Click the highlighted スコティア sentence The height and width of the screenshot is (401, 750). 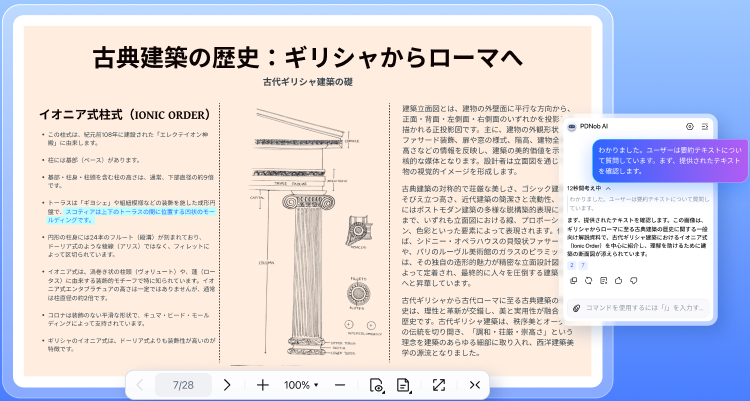[x=132, y=215]
